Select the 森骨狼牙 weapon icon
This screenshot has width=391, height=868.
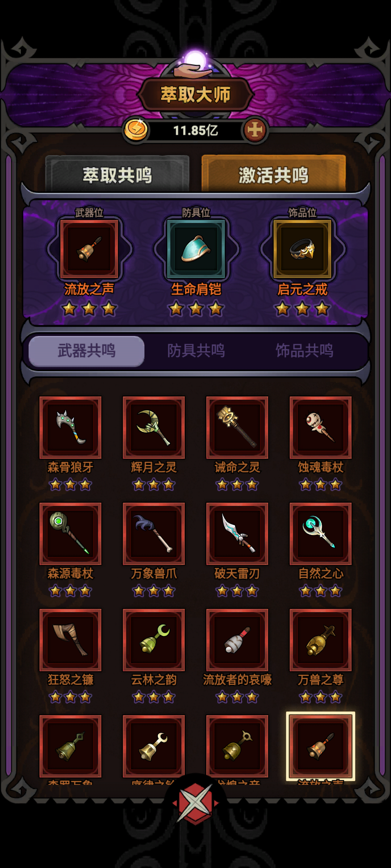[70, 427]
